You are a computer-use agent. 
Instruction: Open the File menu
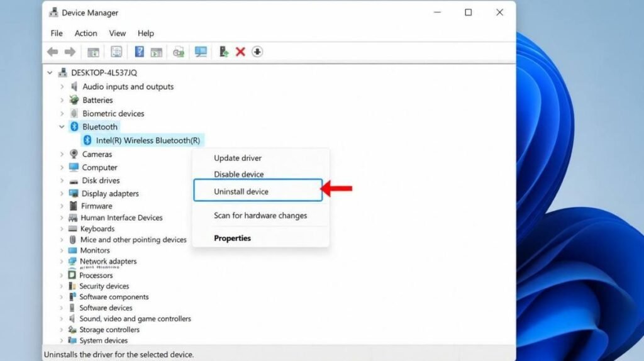[57, 33]
